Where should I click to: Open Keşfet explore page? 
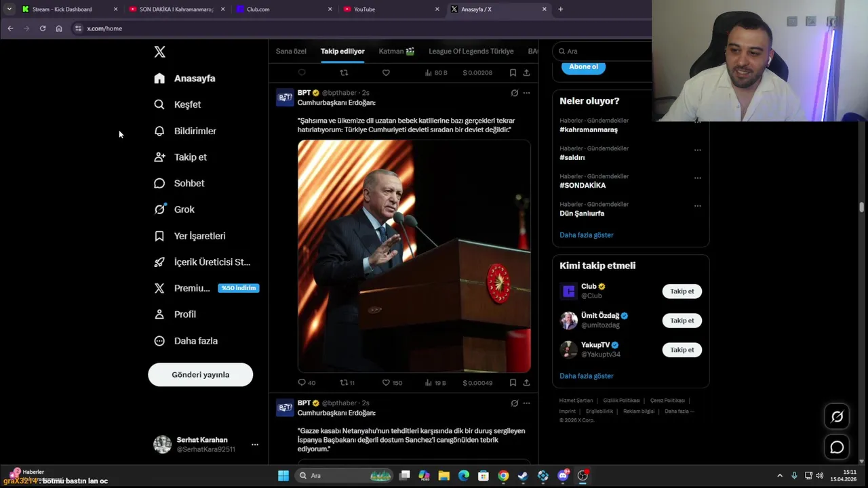[x=178, y=104]
